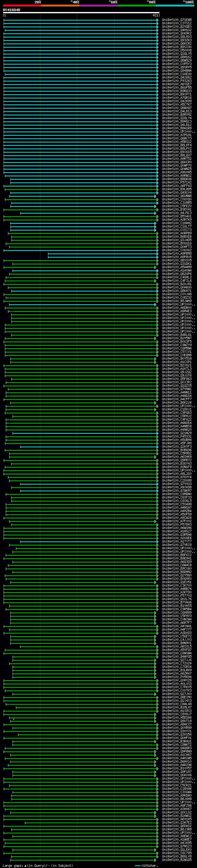Select hit label UniRef100_B9I615
This screenshot has height=868, width=197.
177,152
